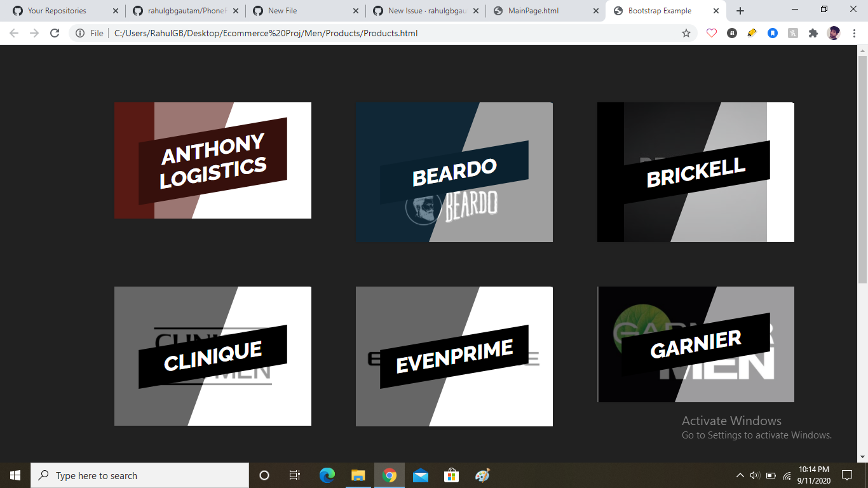Open File Explorer from the taskbar
Viewport: 868px width, 488px height.
point(358,475)
